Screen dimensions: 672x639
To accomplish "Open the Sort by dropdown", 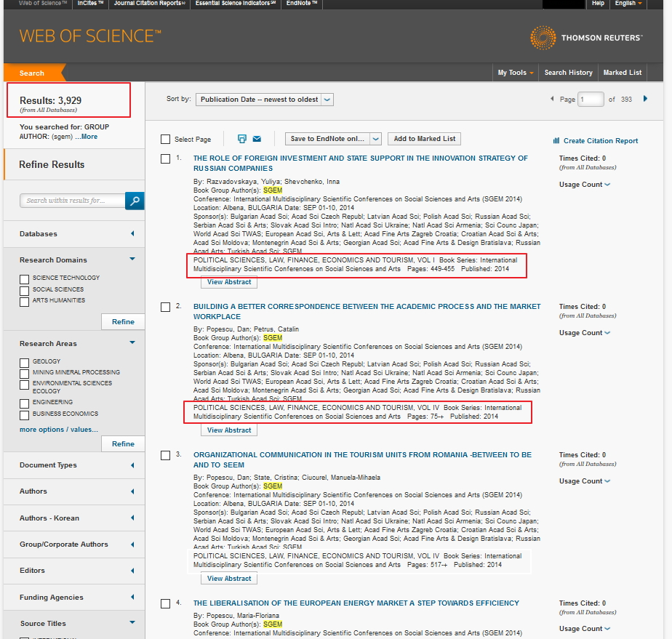I will [x=265, y=100].
